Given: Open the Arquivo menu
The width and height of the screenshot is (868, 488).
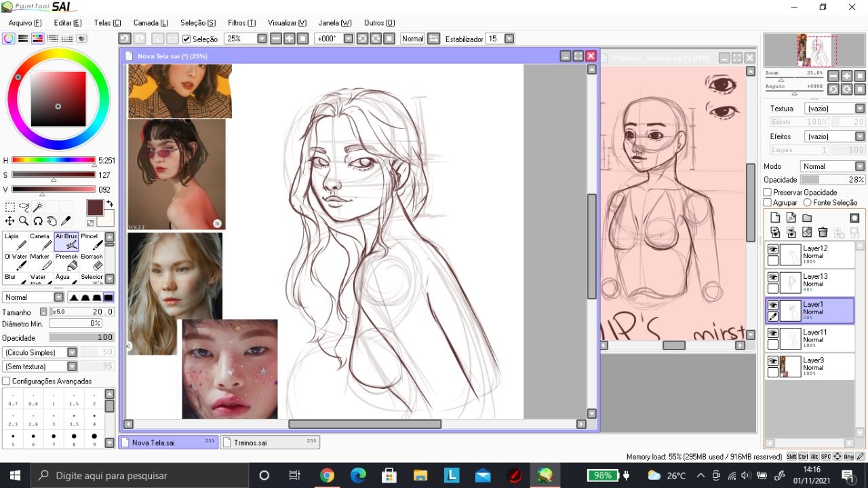Looking at the screenshot, I should pos(25,23).
